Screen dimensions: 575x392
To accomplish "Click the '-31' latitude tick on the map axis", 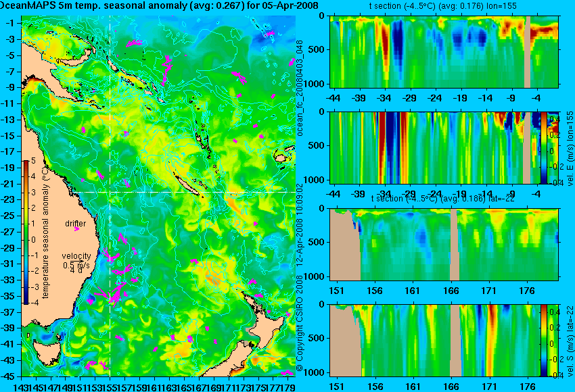I will 8,264.
